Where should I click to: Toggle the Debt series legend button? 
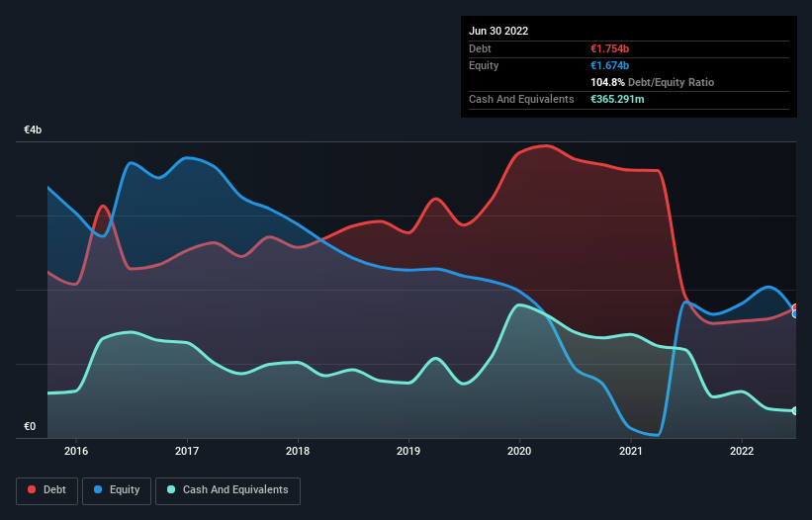pyautogui.click(x=46, y=490)
